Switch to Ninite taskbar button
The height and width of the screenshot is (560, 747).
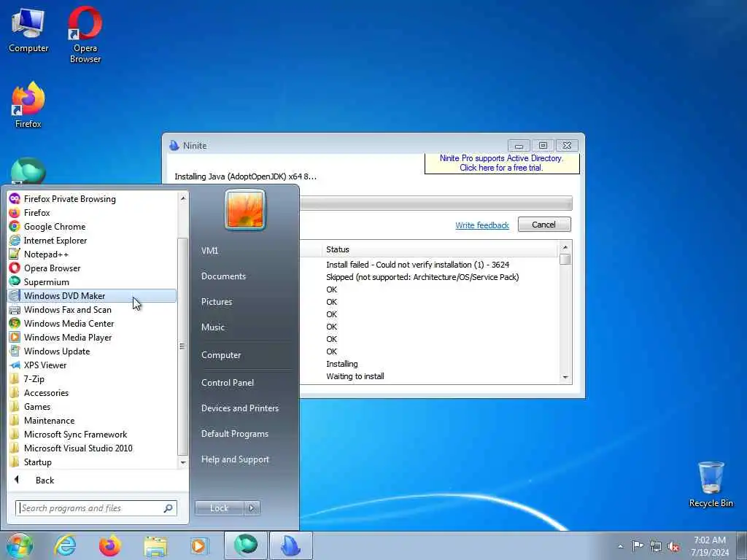tap(291, 545)
